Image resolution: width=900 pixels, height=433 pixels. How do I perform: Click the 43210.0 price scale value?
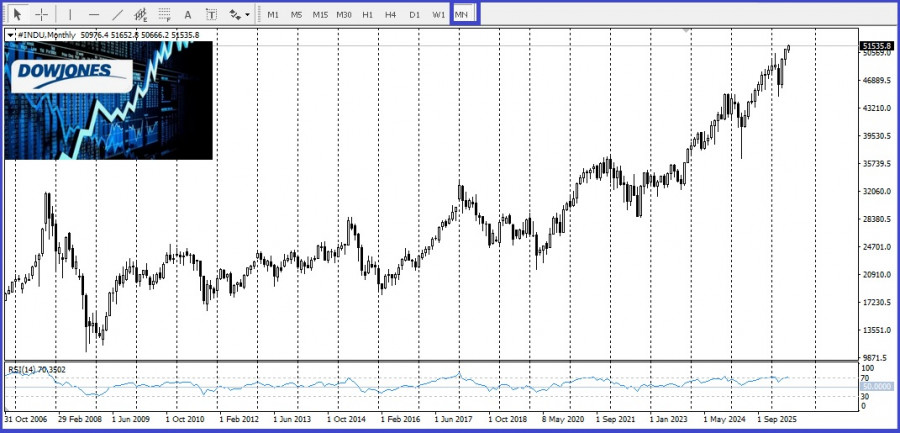[x=878, y=108]
